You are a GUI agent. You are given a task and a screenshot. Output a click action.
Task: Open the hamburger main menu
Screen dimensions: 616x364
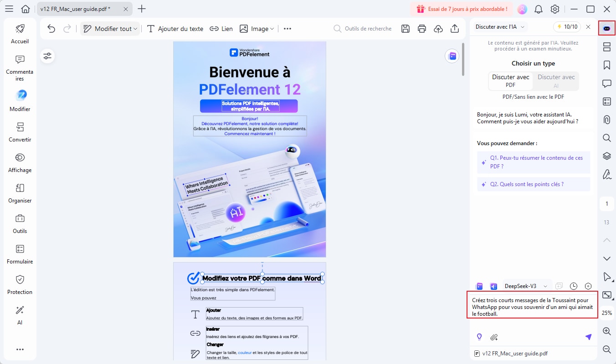pyautogui.click(x=9, y=9)
